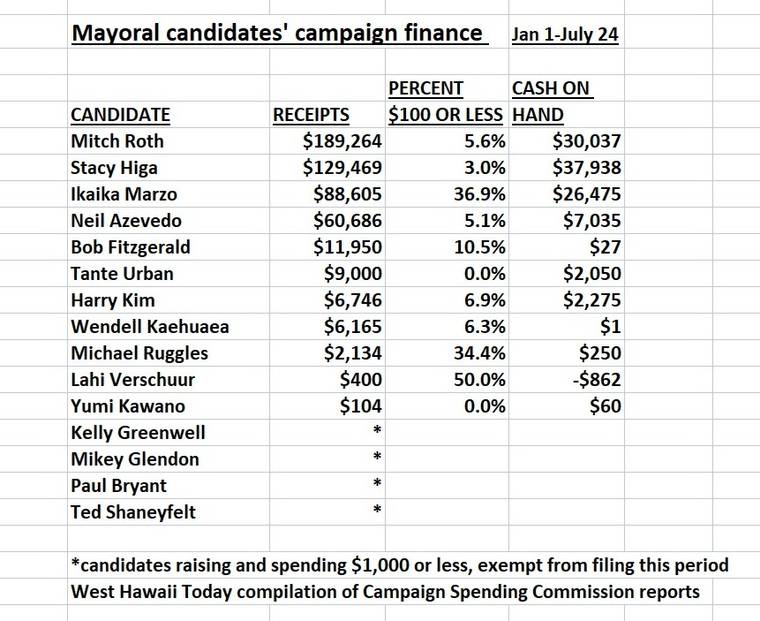Click the Stacy Higa name cell
The image size is (760, 621).
pyautogui.click(x=114, y=167)
